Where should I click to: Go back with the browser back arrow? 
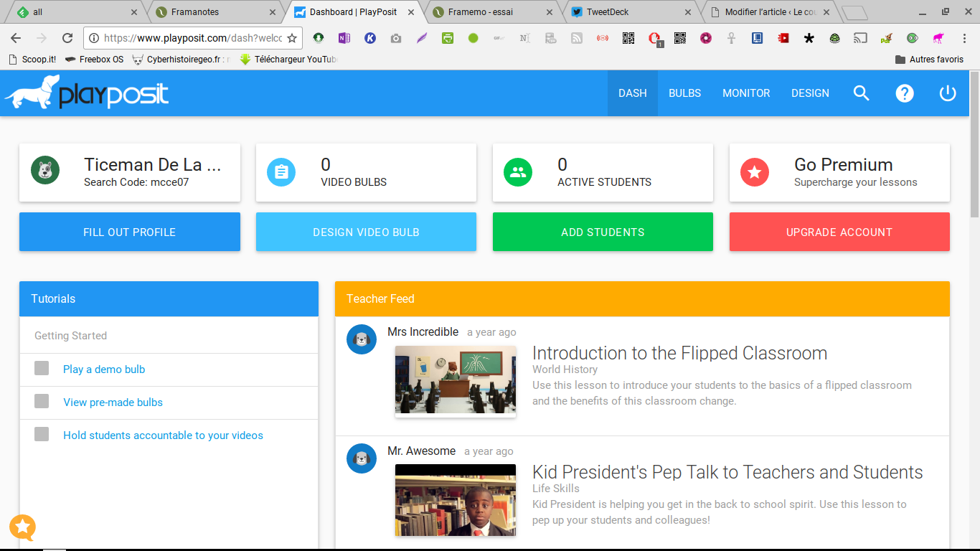pyautogui.click(x=16, y=38)
